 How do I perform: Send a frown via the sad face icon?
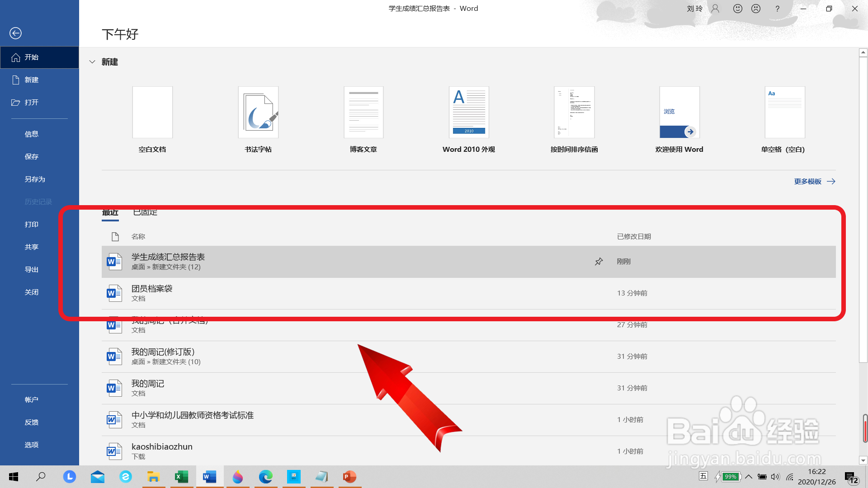click(x=756, y=9)
